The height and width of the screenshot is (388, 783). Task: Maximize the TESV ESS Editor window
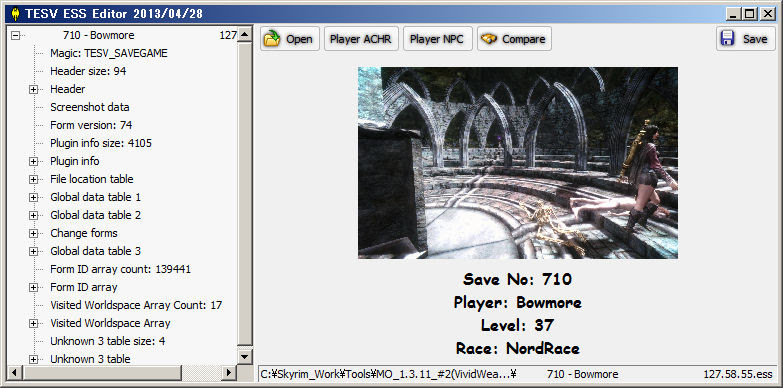point(750,14)
